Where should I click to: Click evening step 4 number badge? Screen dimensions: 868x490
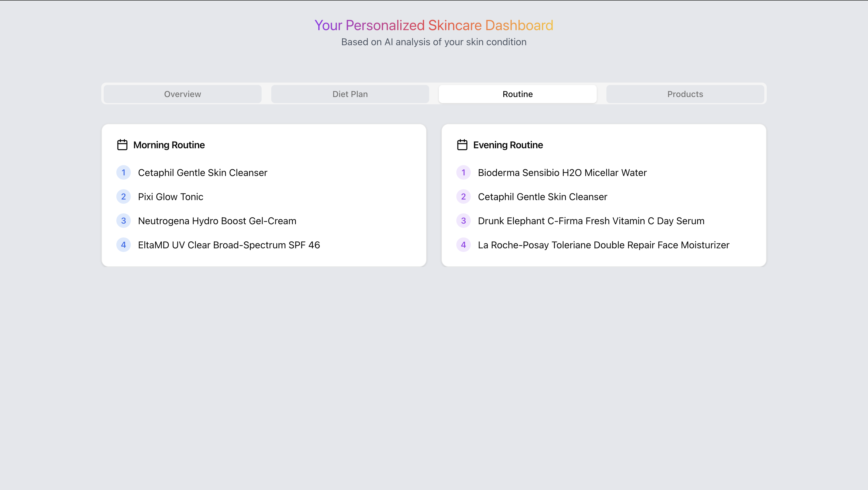point(463,245)
